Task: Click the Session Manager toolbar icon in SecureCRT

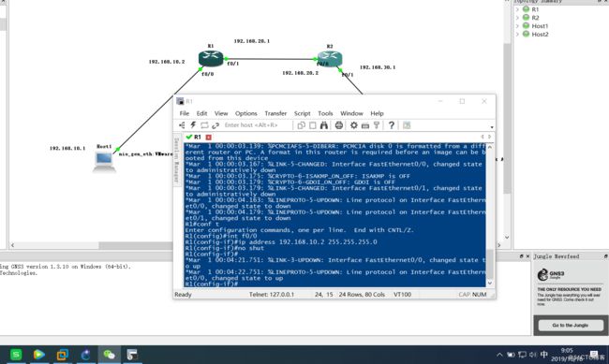Action: click(x=182, y=125)
